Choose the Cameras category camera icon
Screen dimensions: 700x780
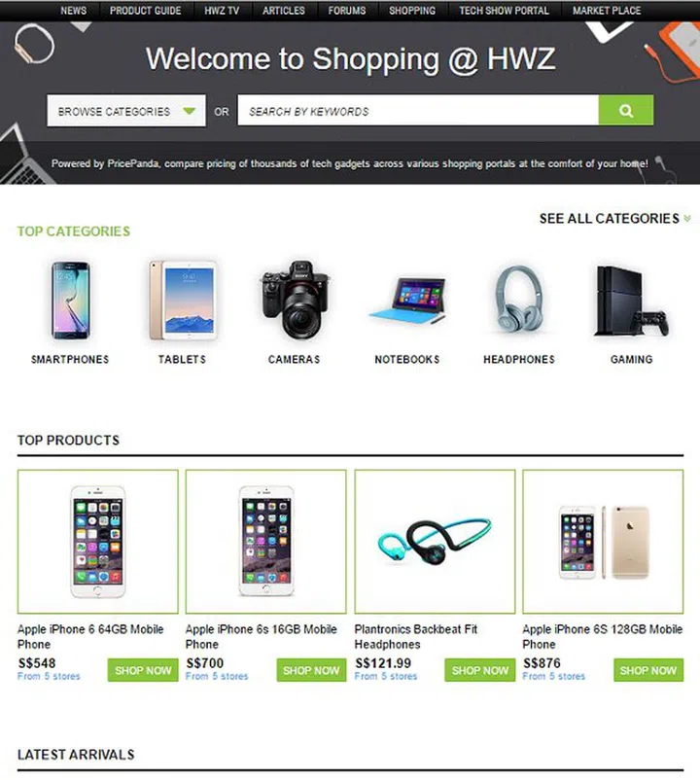[x=295, y=300]
